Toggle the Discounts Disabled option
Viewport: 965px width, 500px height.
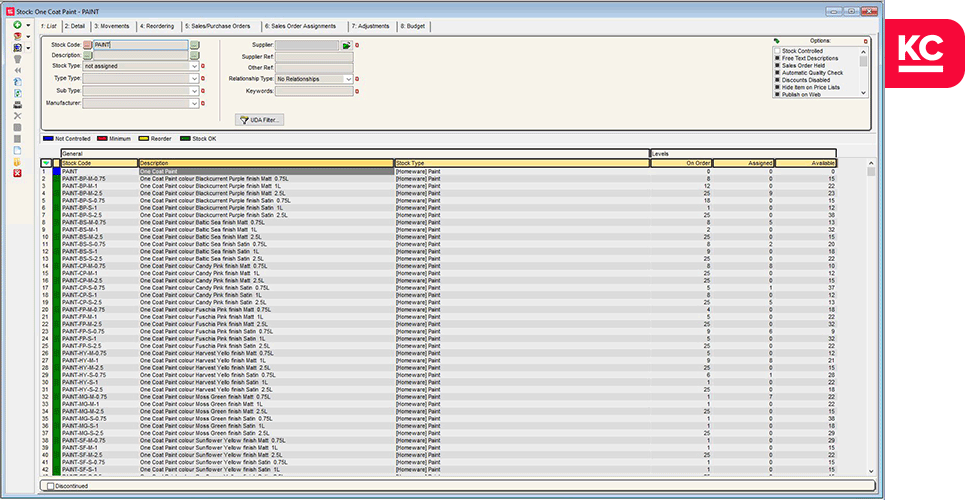[x=777, y=80]
